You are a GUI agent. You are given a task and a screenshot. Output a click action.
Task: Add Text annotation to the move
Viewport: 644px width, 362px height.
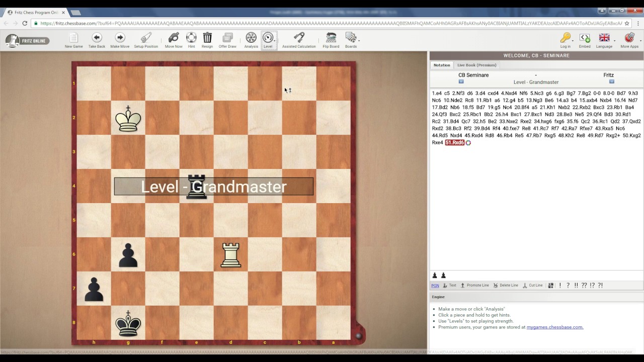[x=449, y=286]
